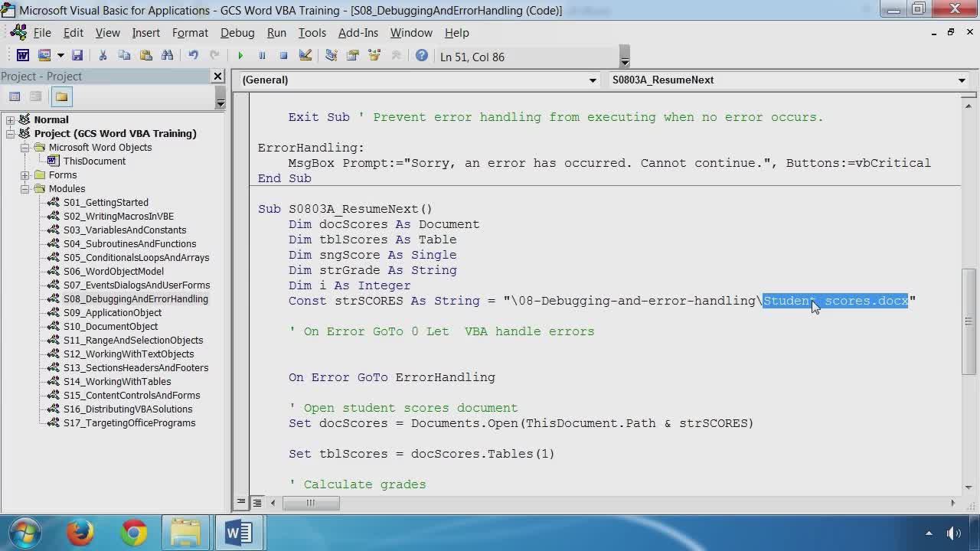Screen dimensions: 980x551
Task: Click the Run Sub green play icon
Action: coord(240,56)
